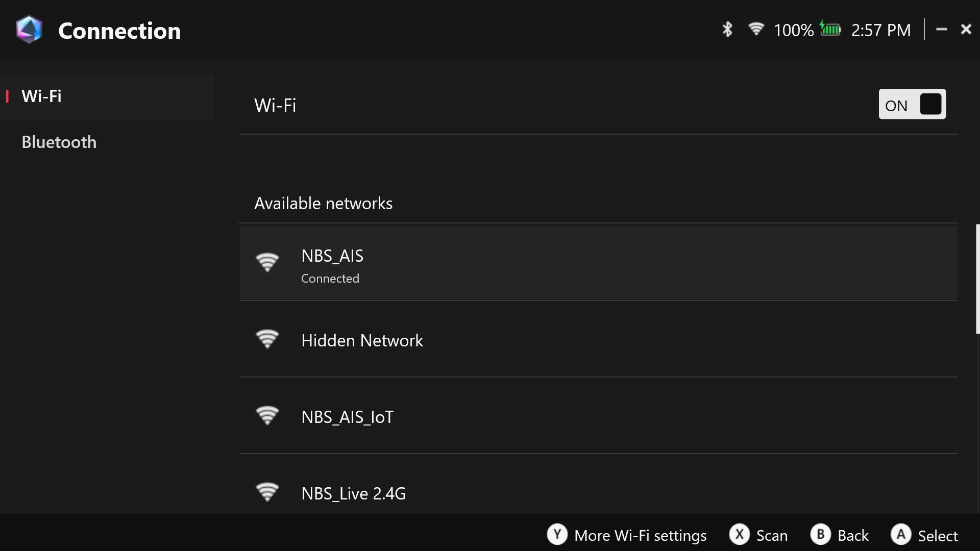980x551 pixels.
Task: Switch to the Bluetooth sidebar tab
Action: (x=59, y=142)
